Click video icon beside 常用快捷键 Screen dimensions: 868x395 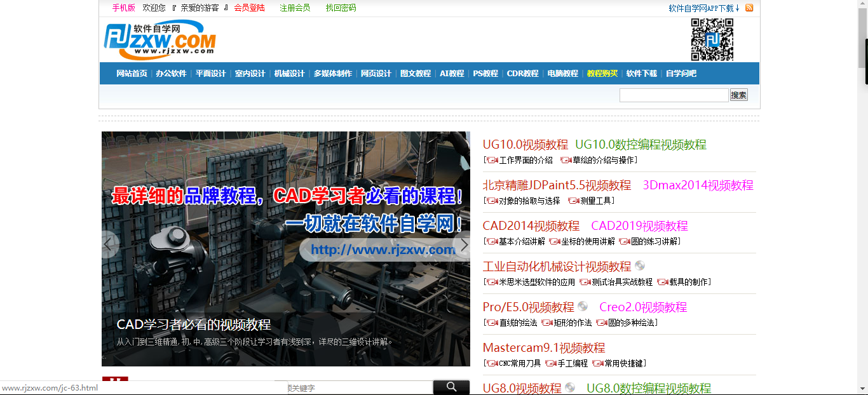point(597,363)
